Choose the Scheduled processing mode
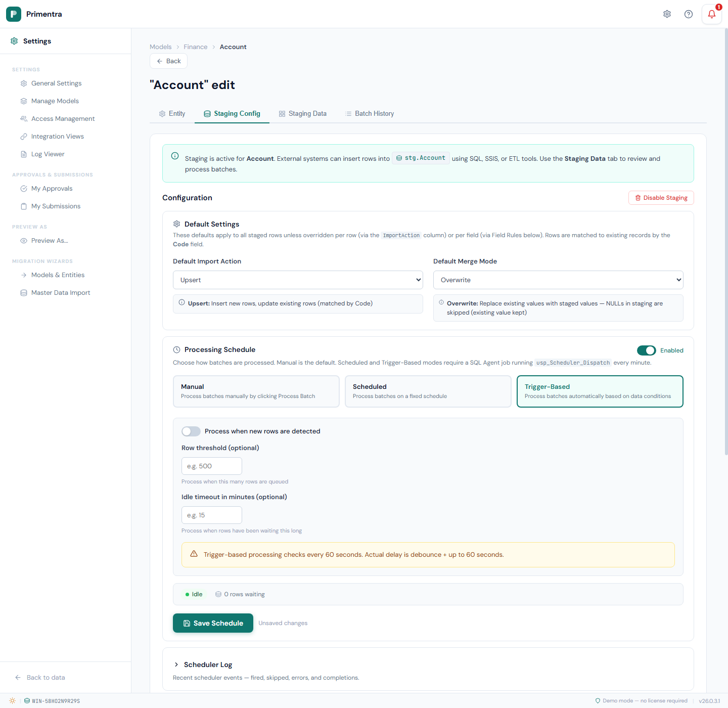Image resolution: width=728 pixels, height=708 pixels. pos(428,391)
